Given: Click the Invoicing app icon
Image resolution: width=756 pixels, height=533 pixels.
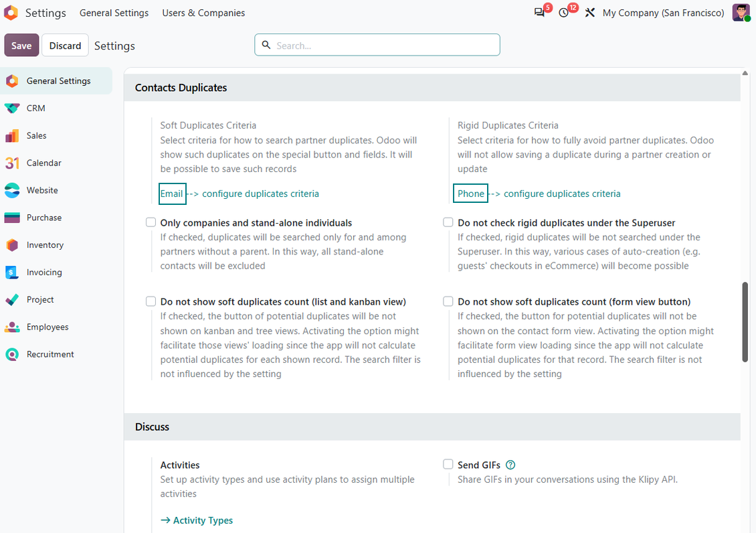Looking at the screenshot, I should pos(12,272).
